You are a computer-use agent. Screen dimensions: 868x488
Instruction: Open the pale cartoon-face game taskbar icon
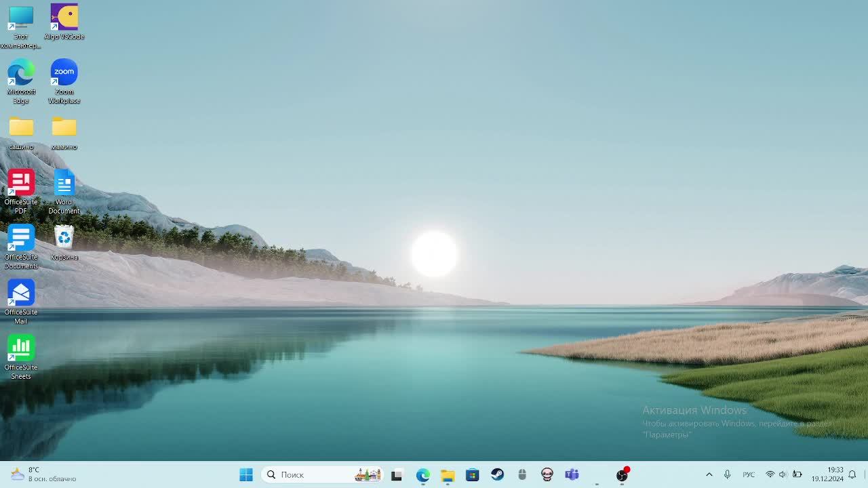547,475
